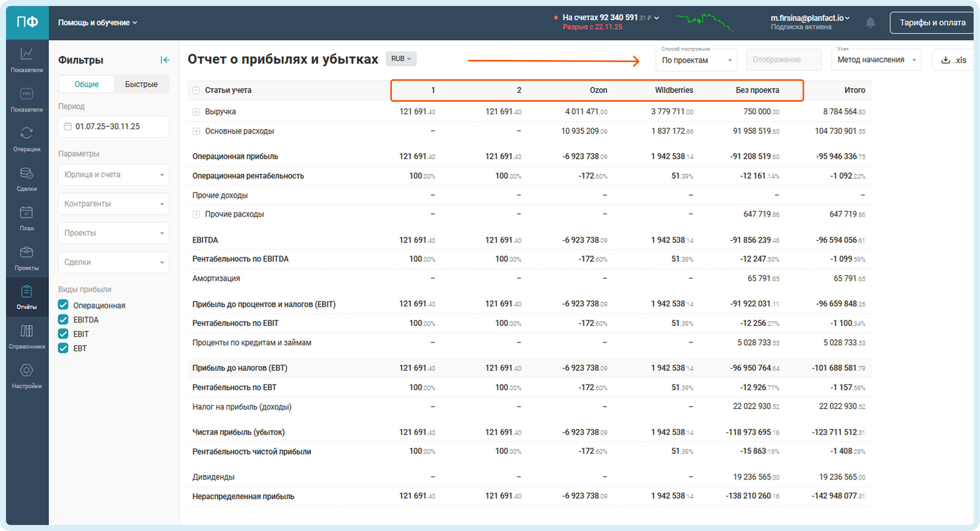This screenshot has width=980, height=531.
Task: Export report with .xls button
Action: click(x=954, y=60)
